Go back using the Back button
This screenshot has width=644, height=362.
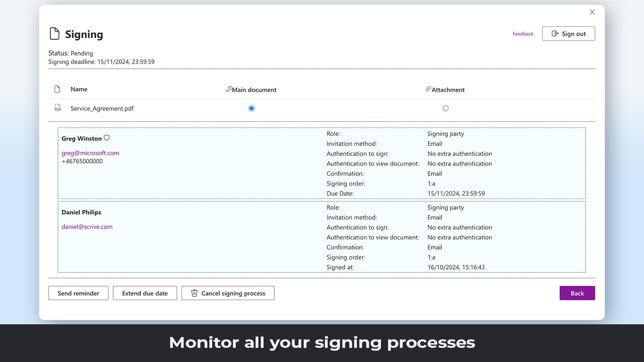coord(577,293)
